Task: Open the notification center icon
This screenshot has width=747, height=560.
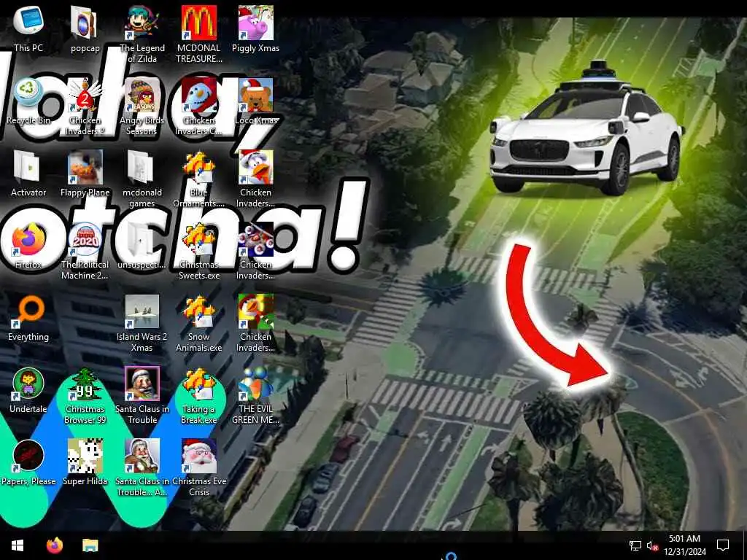Action: click(723, 545)
